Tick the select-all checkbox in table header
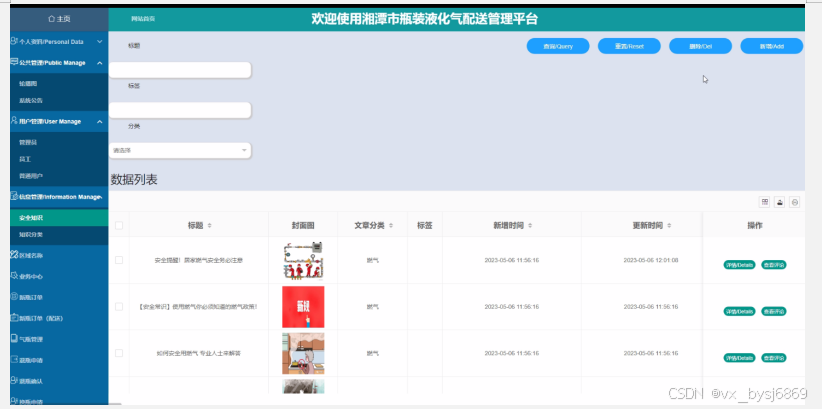 point(119,225)
